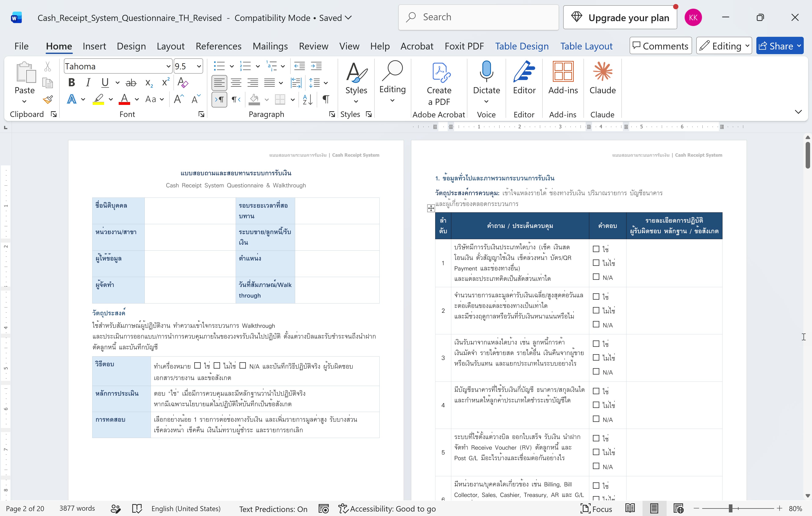Viewport: 812px width, 516px height.
Task: Toggle Focus mode
Action: click(x=596, y=509)
